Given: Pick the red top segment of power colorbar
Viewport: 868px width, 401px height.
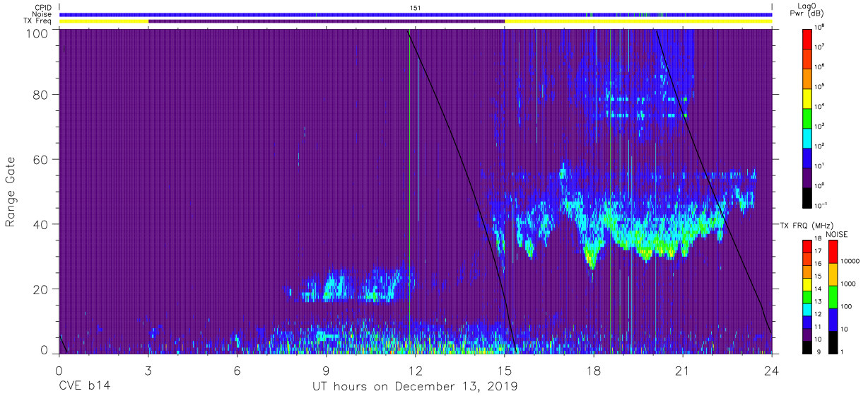Looking at the screenshot, I should pos(808,37).
